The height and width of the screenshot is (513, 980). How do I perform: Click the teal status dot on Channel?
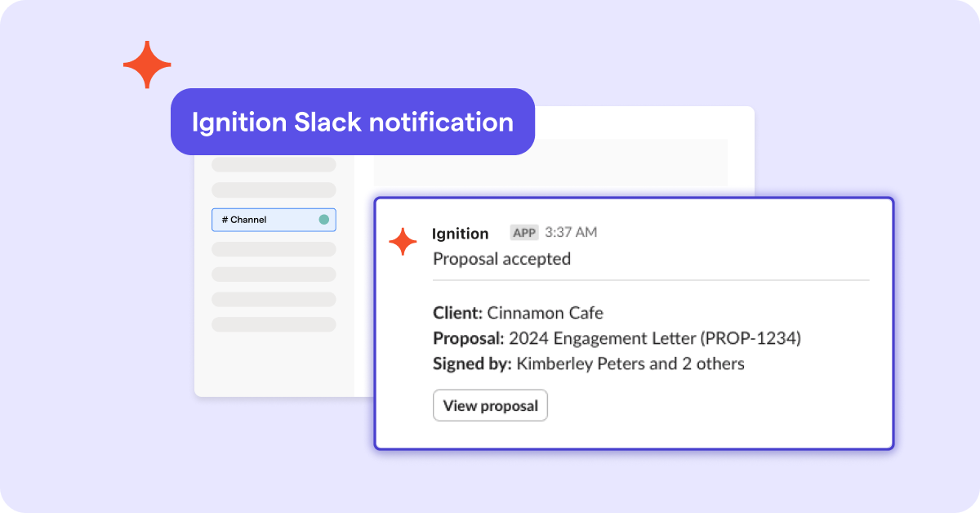(323, 220)
